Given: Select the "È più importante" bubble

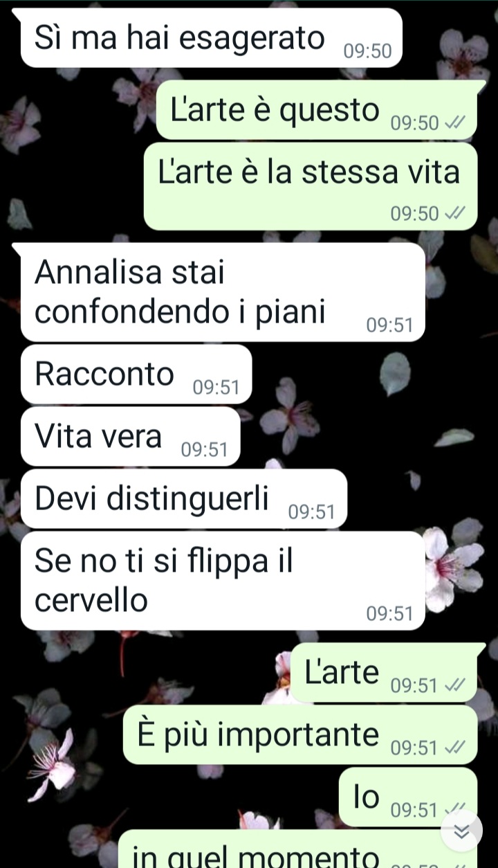Looking at the screenshot, I should [300, 734].
